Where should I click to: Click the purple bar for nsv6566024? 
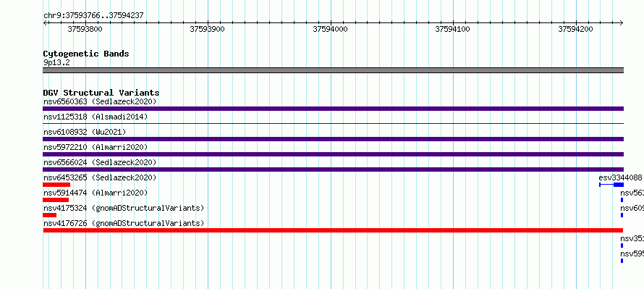(333, 169)
